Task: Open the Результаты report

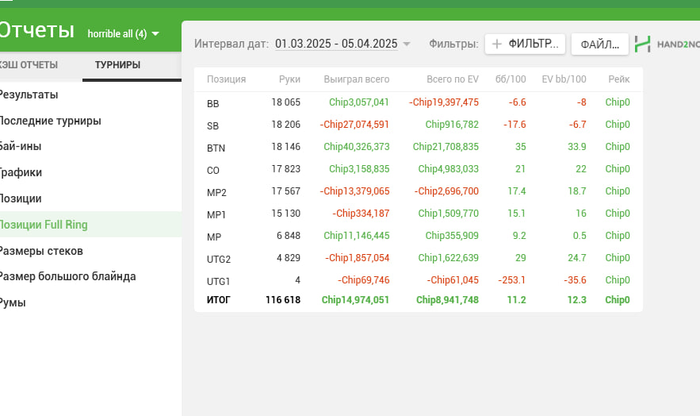Action: 28,95
